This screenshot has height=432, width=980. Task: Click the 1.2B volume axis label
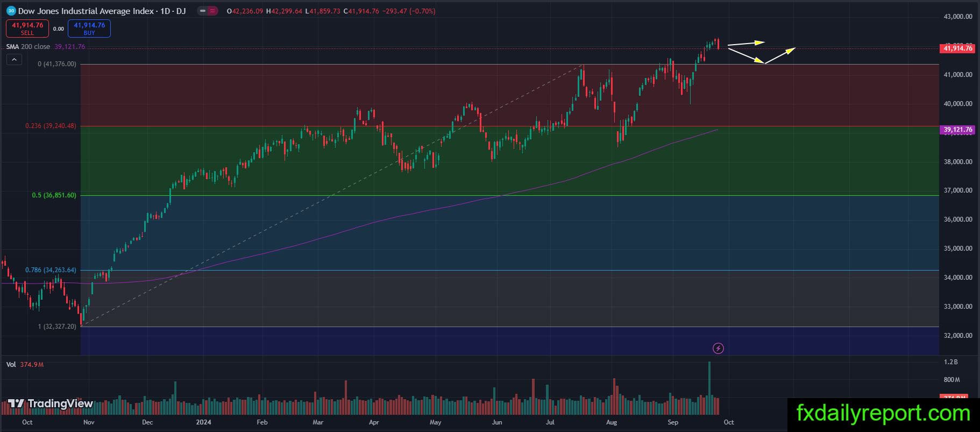point(950,363)
